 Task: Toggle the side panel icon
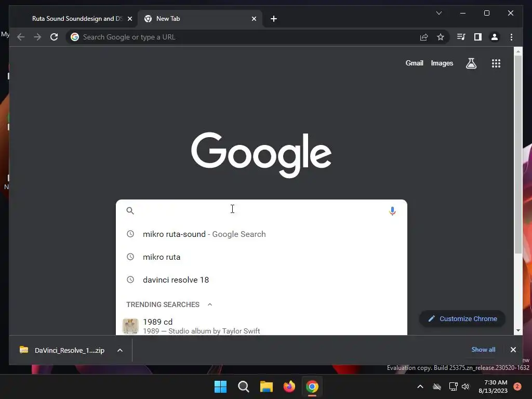pos(478,37)
